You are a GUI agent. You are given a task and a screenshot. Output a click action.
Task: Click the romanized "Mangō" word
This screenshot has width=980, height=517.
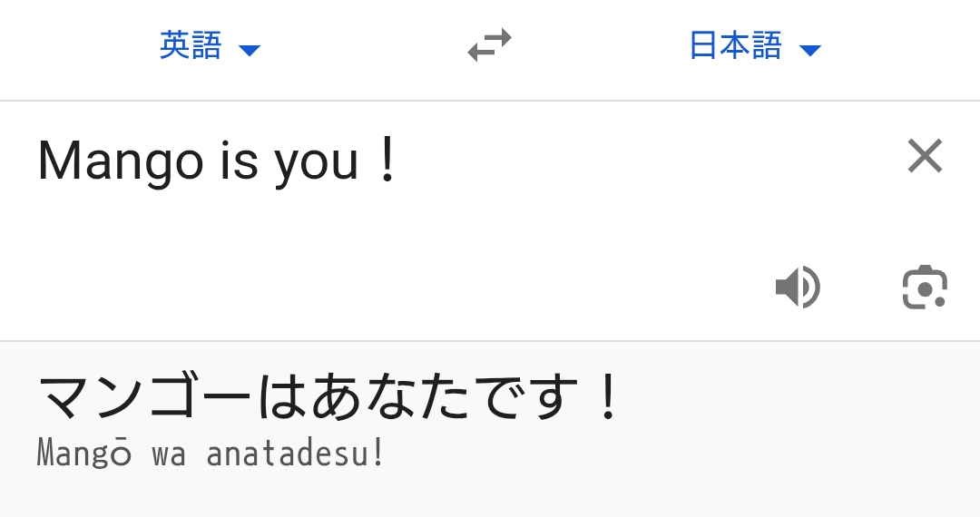pos(84,454)
